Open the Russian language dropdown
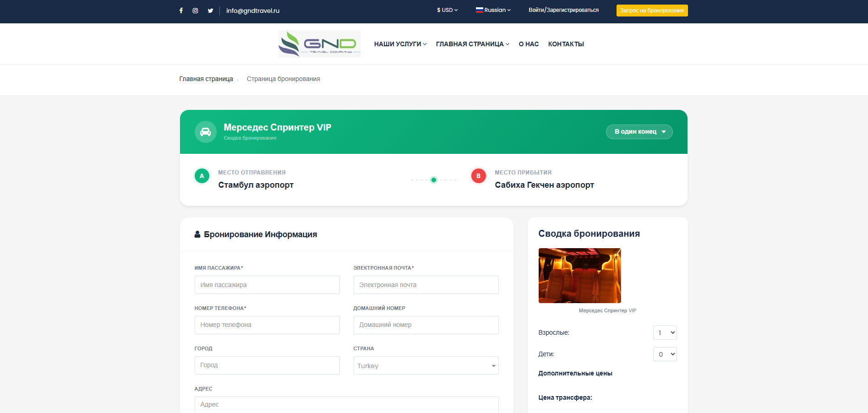 493,10
